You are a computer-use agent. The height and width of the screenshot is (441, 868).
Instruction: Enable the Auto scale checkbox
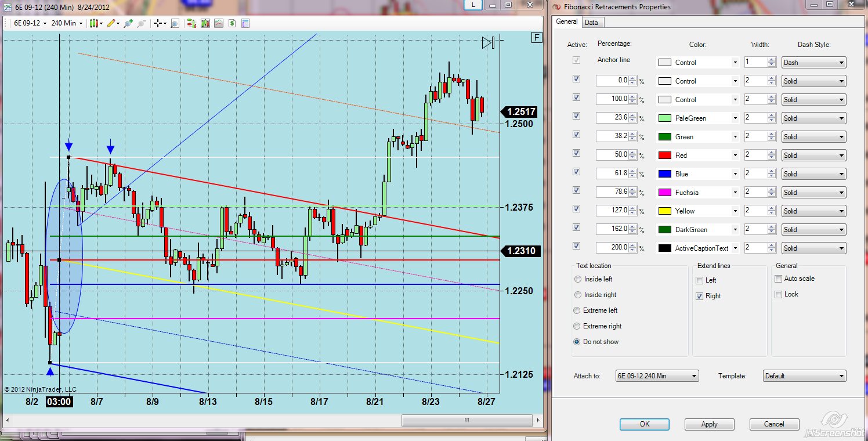(x=778, y=279)
